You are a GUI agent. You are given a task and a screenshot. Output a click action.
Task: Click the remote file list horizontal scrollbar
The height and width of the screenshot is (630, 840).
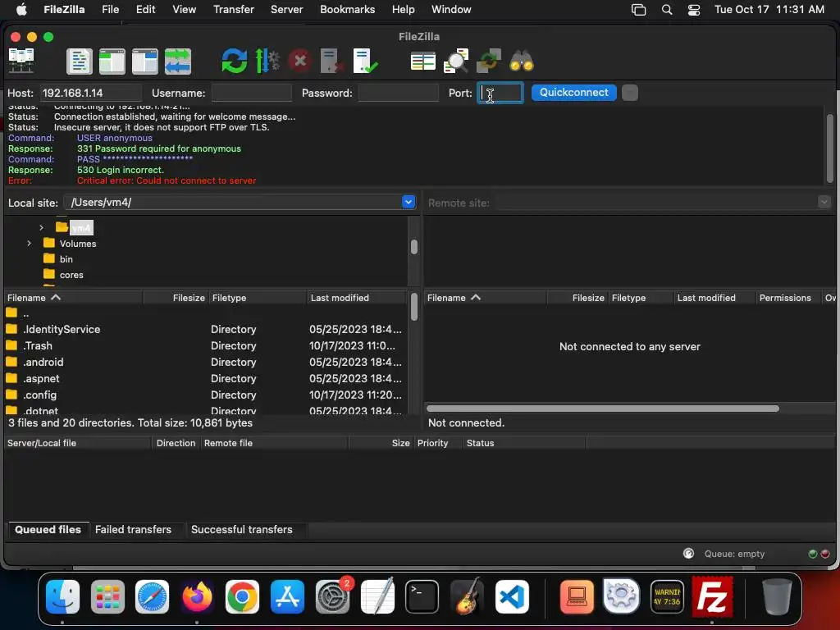pyautogui.click(x=603, y=409)
